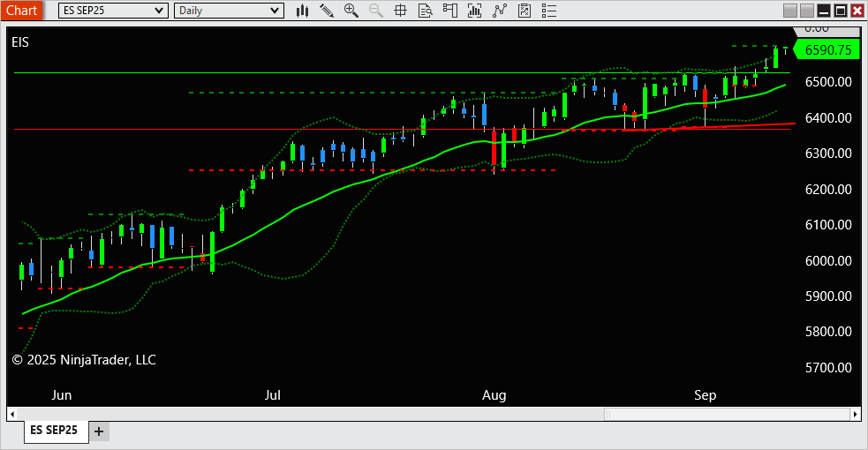Click the 6500.00 price axis label
The image size is (868, 450).
[x=828, y=82]
